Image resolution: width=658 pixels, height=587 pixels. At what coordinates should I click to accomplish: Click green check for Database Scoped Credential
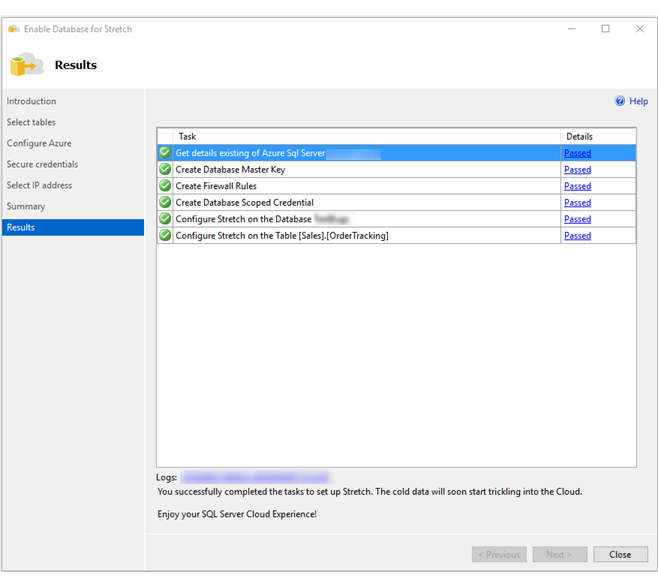(165, 202)
